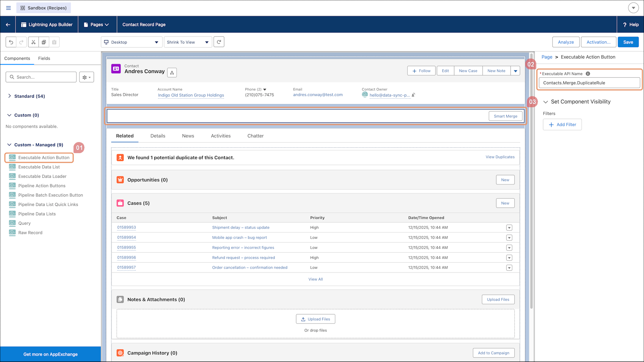Click the refresh canvas icon

219,42
